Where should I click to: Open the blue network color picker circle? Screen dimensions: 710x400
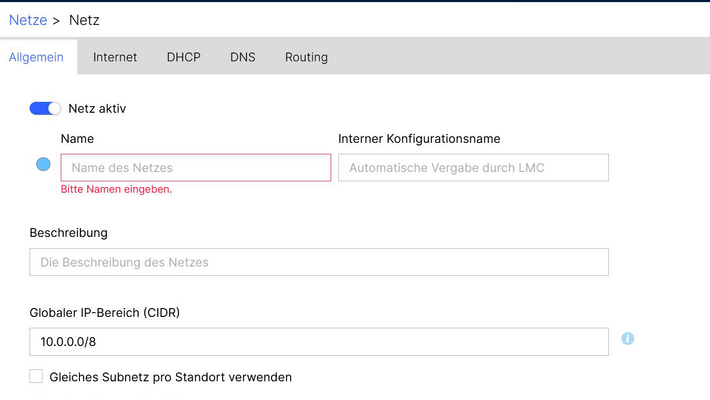click(43, 164)
